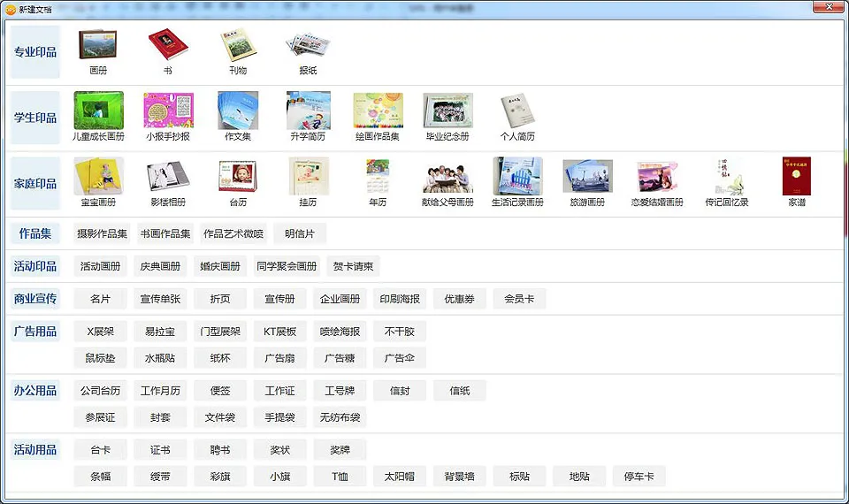The image size is (849, 504).
Task: Choose the 易拉宝 roll-up banner button
Action: (160, 332)
